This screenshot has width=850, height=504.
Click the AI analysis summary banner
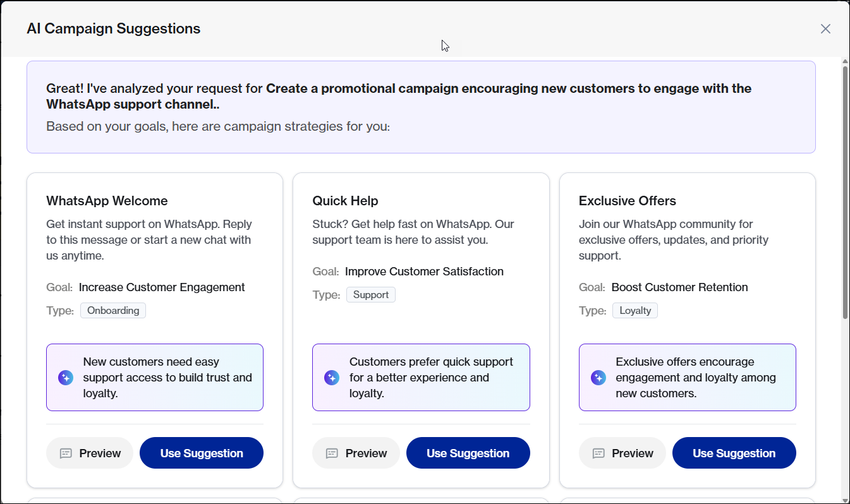[x=421, y=107]
